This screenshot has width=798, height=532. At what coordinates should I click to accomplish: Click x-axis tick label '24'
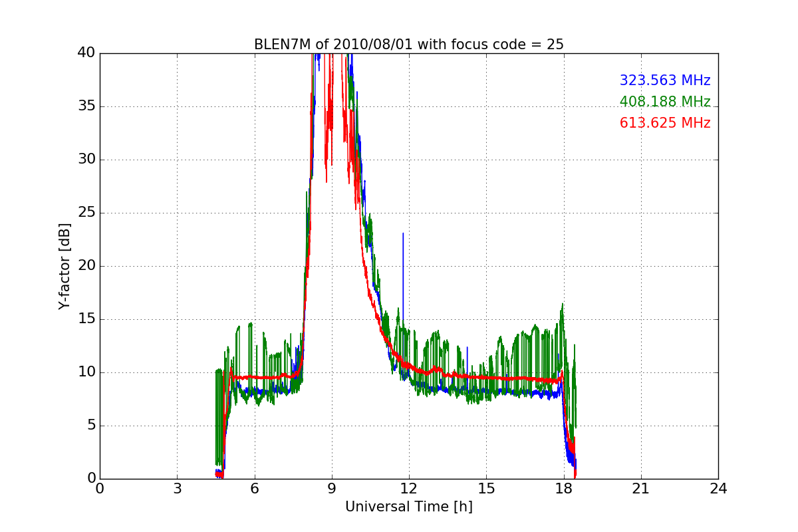coord(718,488)
